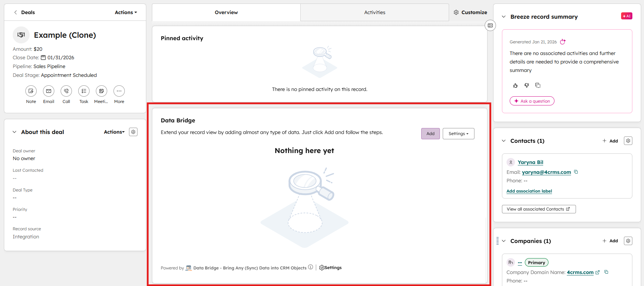Viewport: 644px width, 286px height.
Task: Give thumbs up to Breeze summary
Action: pos(515,85)
